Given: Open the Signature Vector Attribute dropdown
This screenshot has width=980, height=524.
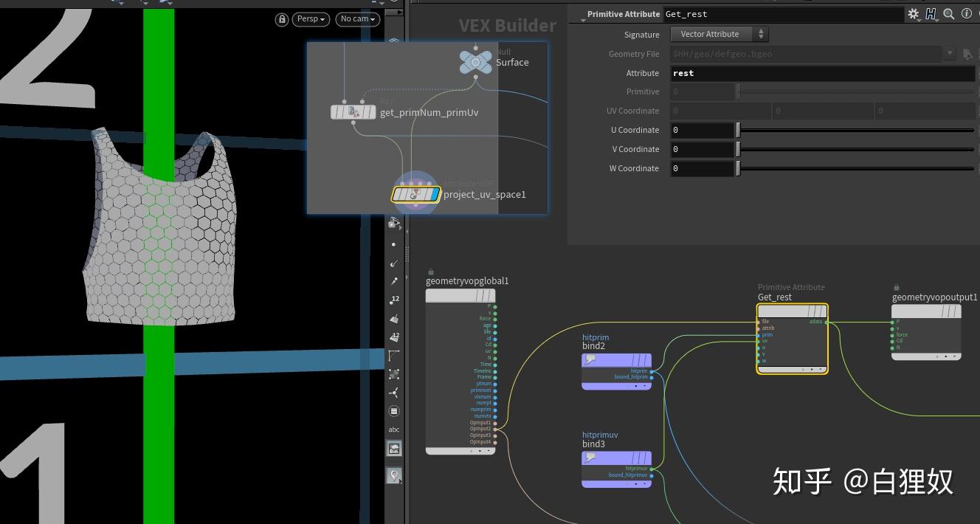Looking at the screenshot, I should pos(719,34).
